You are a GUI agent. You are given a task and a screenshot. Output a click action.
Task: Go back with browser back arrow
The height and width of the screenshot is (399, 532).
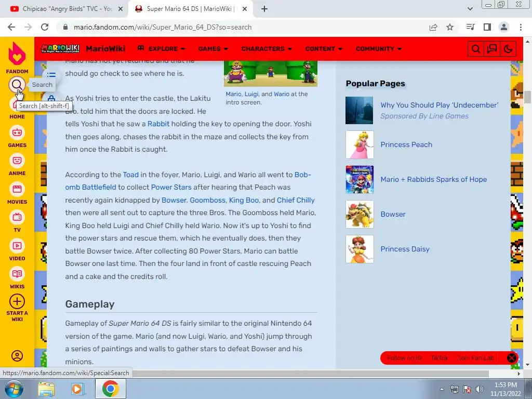click(x=11, y=27)
